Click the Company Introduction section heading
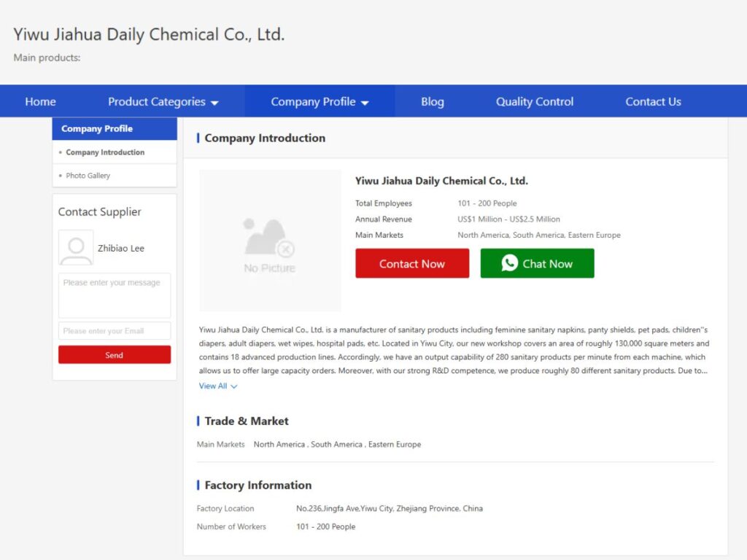Screen dimensions: 747x560 265,138
